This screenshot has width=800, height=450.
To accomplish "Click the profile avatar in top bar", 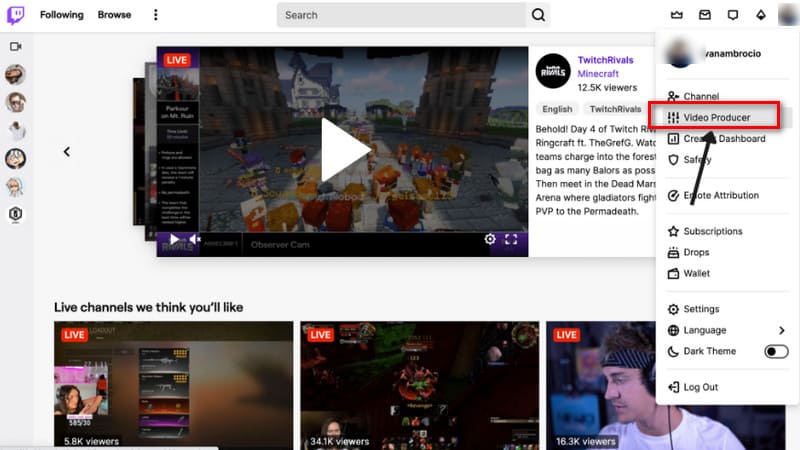I will tap(788, 15).
